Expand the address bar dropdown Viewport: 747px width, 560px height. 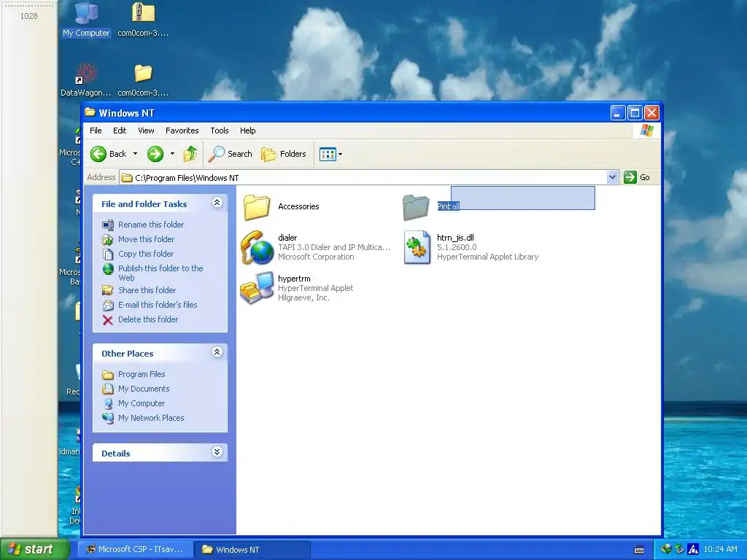click(612, 178)
